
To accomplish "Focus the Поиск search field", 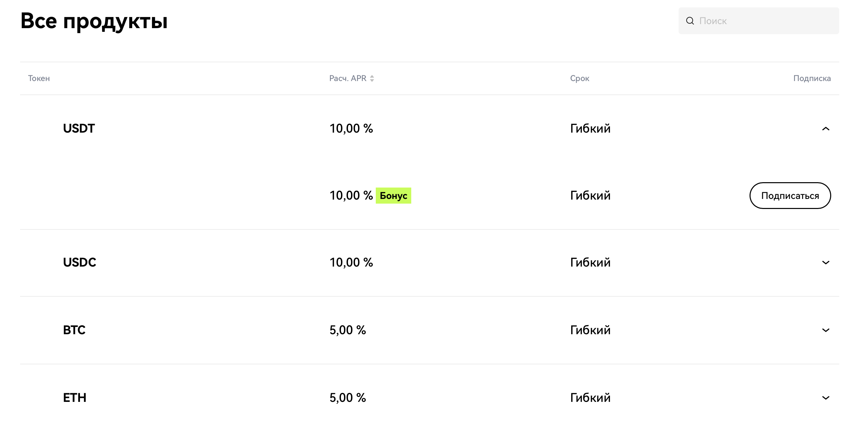I will 759,21.
